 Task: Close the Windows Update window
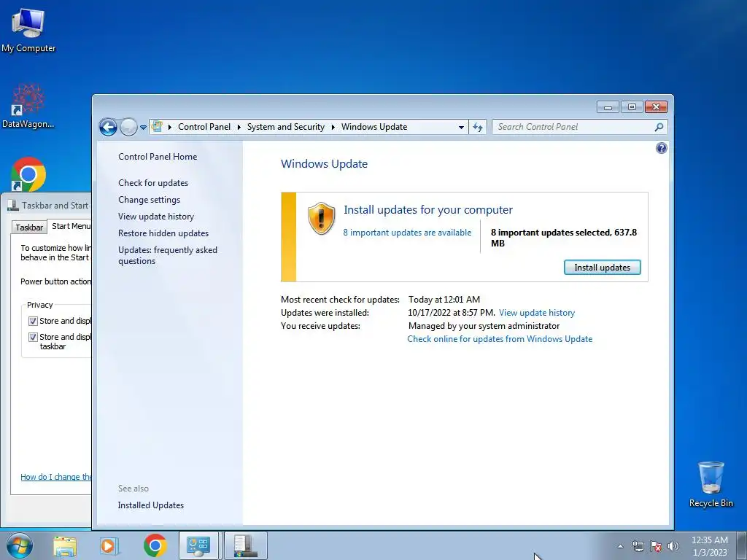(x=656, y=107)
